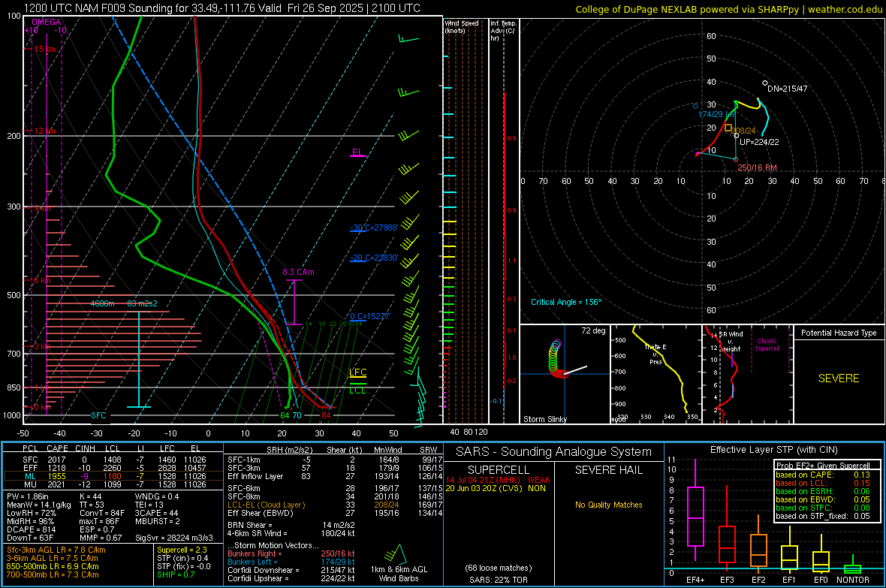Select the EFF parcel row in the table
886x588 pixels.
tap(113, 468)
